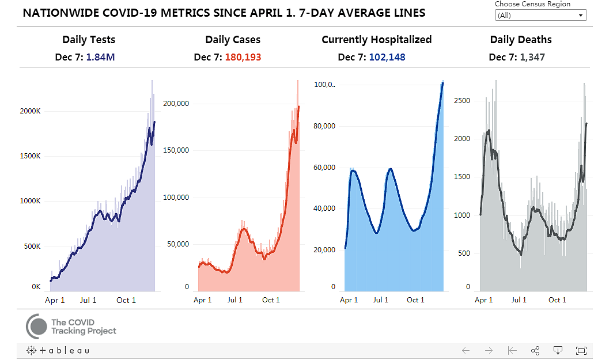Click the Daily Tests heading
Viewport: 613px width, 364px height.
click(x=89, y=40)
